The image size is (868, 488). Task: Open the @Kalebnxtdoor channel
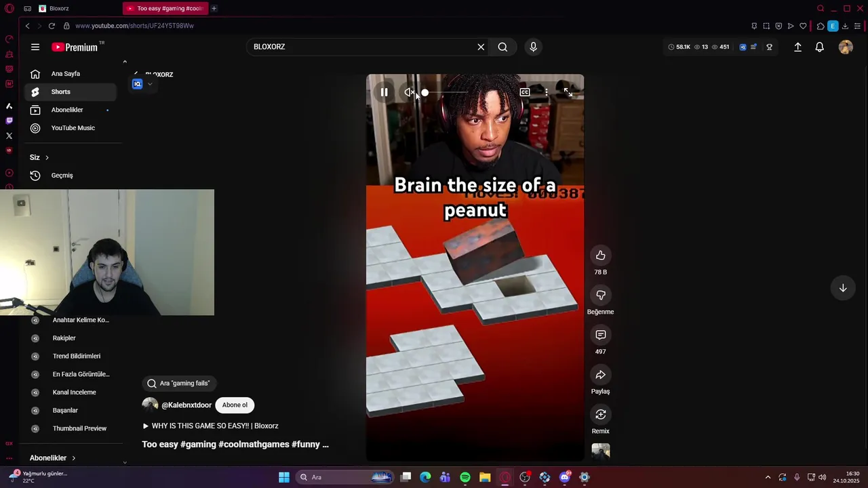coord(186,405)
